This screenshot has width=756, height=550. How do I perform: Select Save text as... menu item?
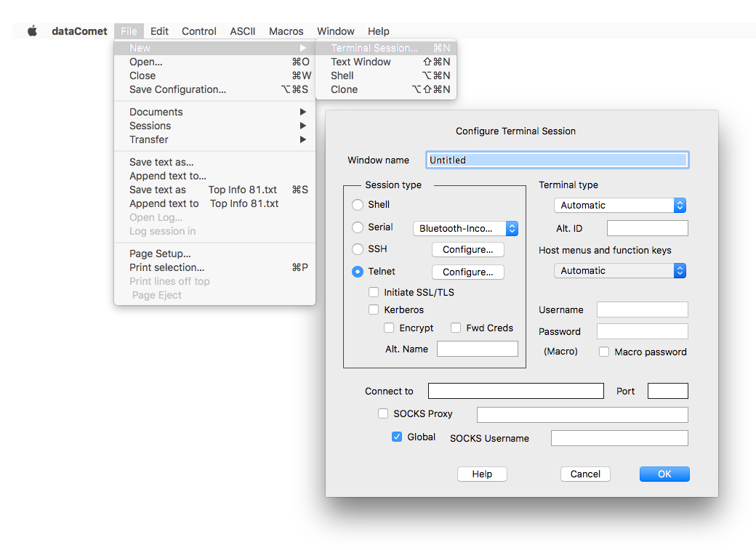[x=214, y=162]
